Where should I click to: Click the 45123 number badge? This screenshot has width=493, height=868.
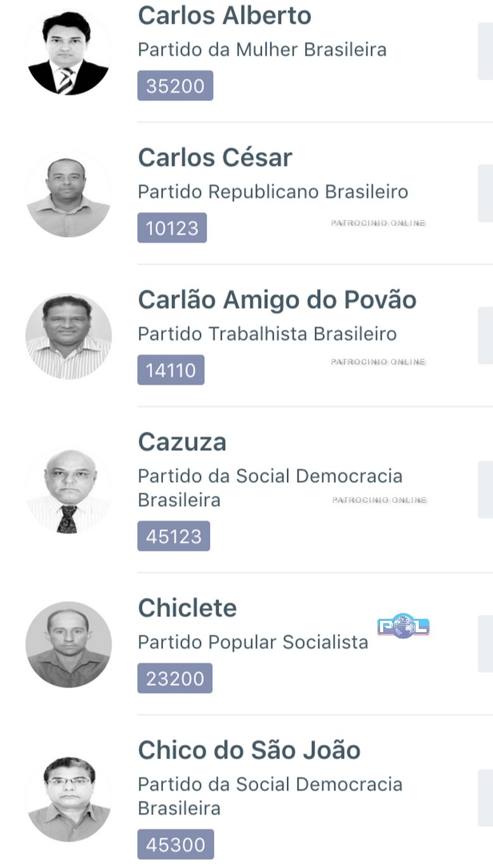tap(173, 536)
